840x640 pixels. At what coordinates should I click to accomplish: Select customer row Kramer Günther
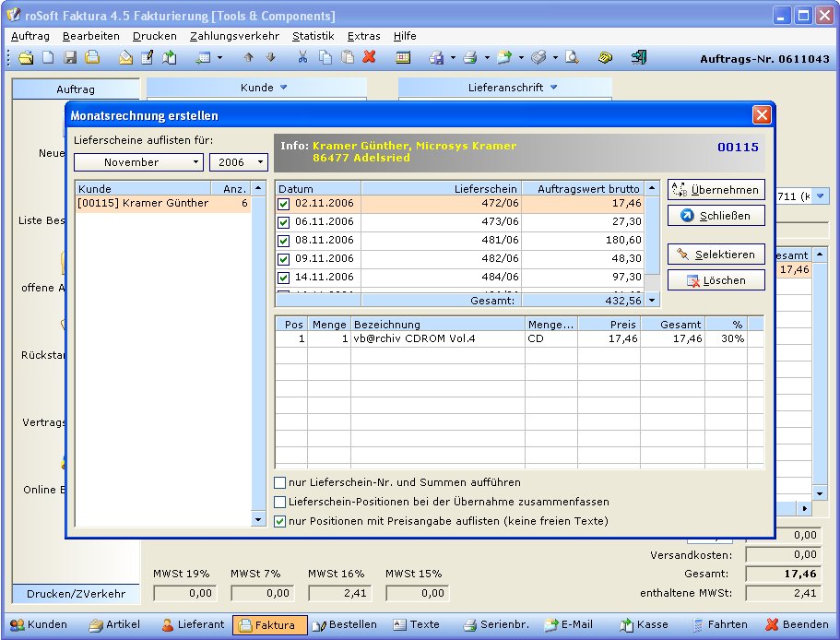click(x=143, y=203)
